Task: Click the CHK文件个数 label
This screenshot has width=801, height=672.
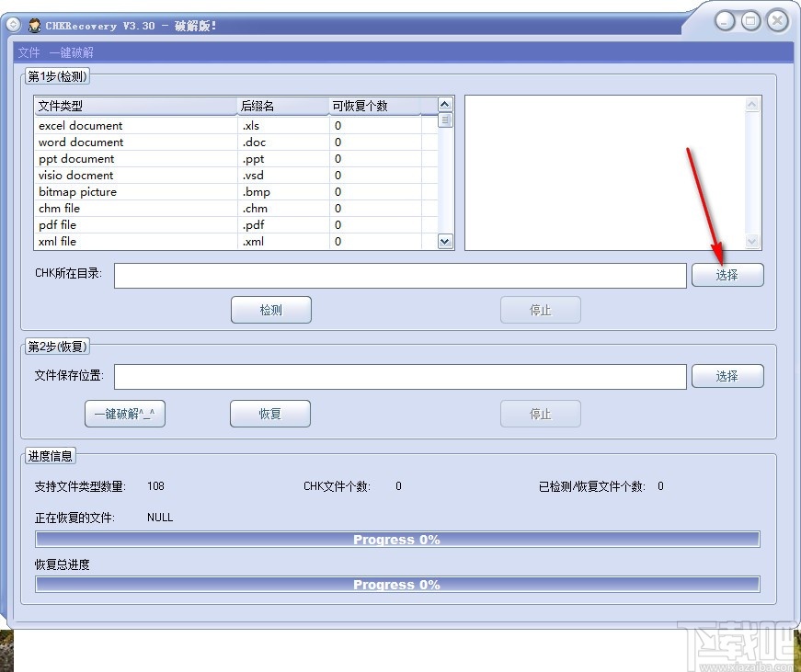Action: pos(337,486)
